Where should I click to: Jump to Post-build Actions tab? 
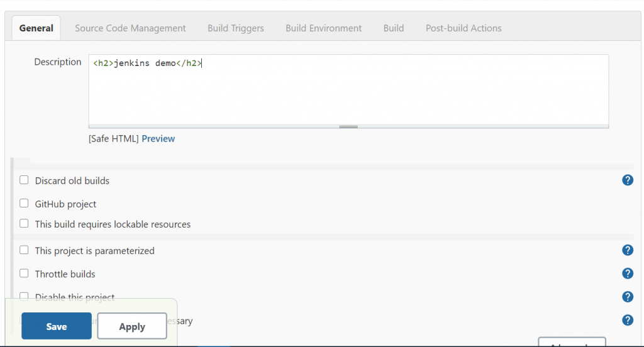click(464, 28)
